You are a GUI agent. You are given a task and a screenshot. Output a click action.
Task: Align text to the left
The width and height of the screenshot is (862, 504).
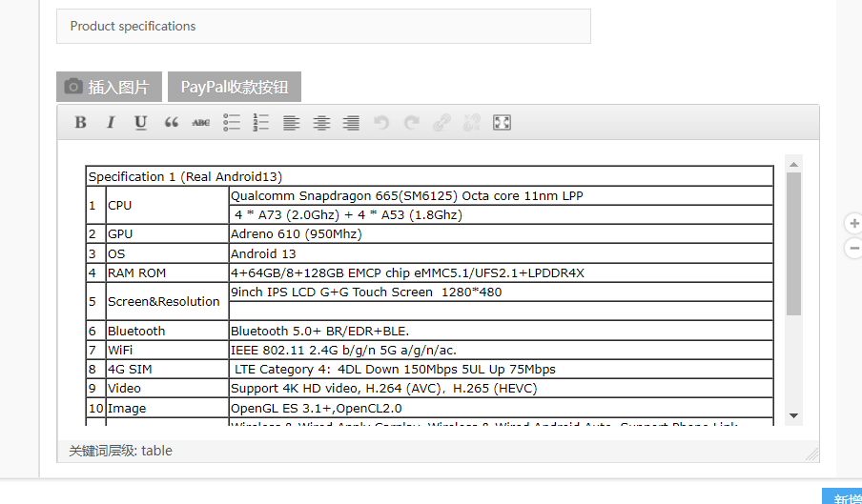[x=291, y=122]
